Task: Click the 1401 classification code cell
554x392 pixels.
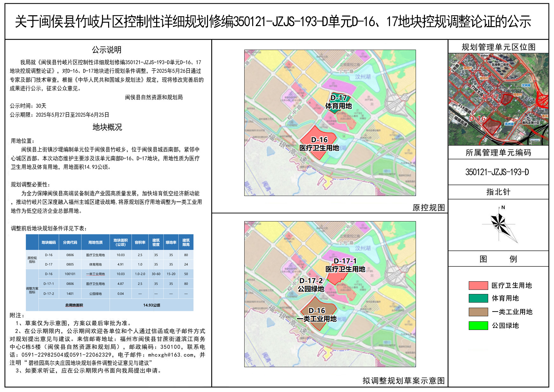Action: pos(70,294)
